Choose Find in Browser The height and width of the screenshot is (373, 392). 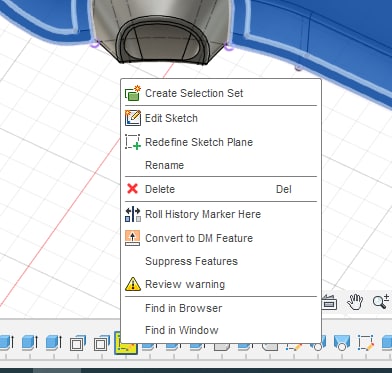pos(220,308)
